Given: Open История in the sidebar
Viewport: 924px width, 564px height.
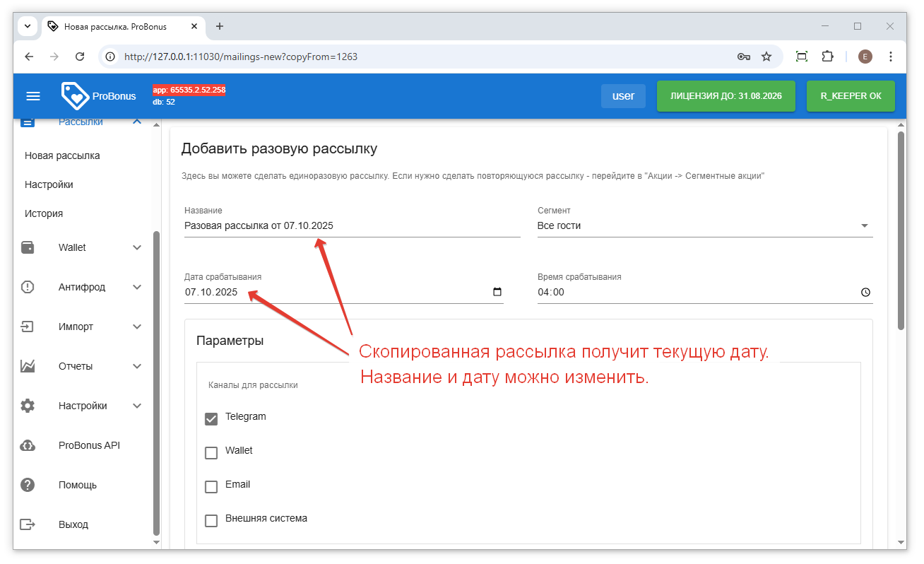Looking at the screenshot, I should tap(44, 213).
